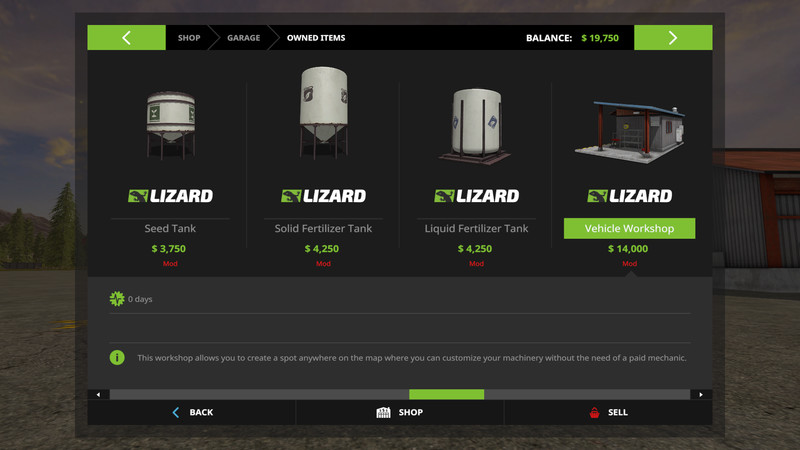The width and height of the screenshot is (800, 450).
Task: Click the green info icon beside description
Action: pyautogui.click(x=117, y=358)
